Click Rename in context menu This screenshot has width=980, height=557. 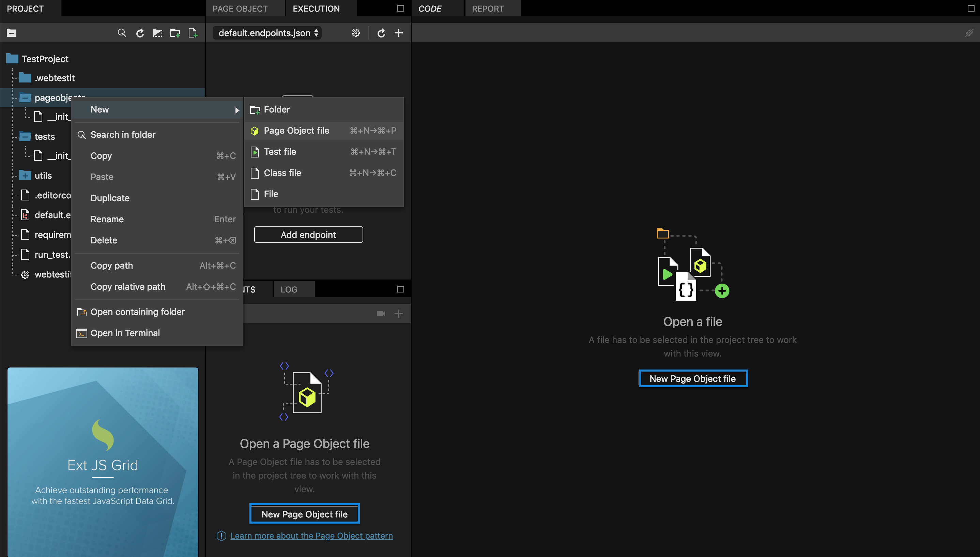click(157, 219)
